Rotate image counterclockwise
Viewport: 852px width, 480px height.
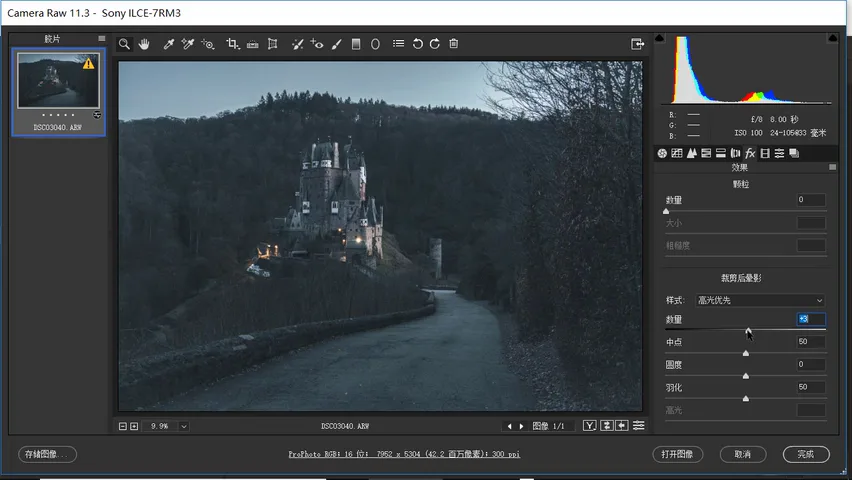[x=417, y=44]
